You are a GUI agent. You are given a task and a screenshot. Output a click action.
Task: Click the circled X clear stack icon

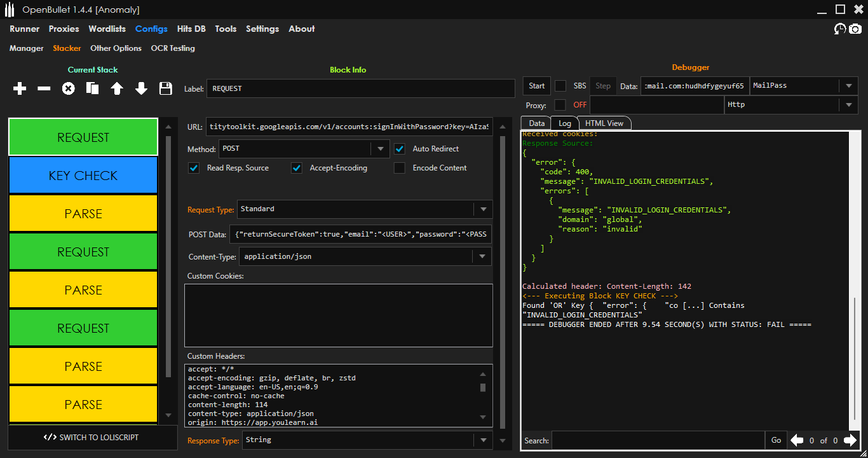pos(68,89)
